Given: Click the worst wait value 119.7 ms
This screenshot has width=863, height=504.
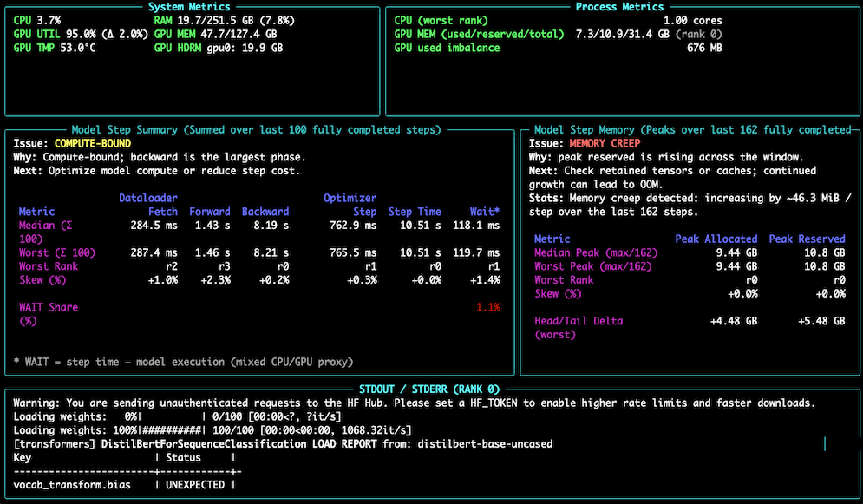Looking at the screenshot, I should (x=476, y=253).
